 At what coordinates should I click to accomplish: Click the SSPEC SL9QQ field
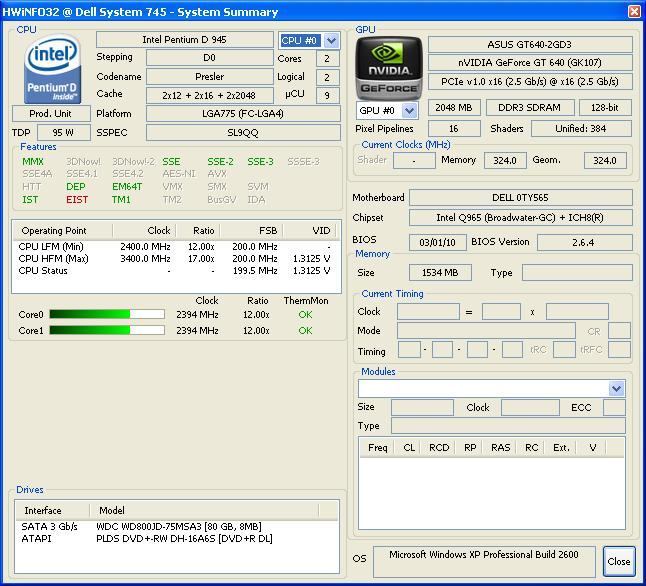243,133
